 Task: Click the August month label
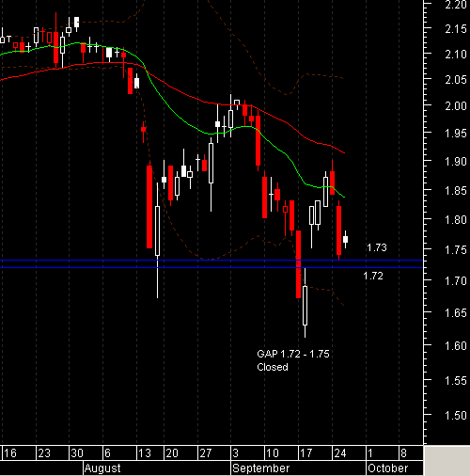(102, 468)
